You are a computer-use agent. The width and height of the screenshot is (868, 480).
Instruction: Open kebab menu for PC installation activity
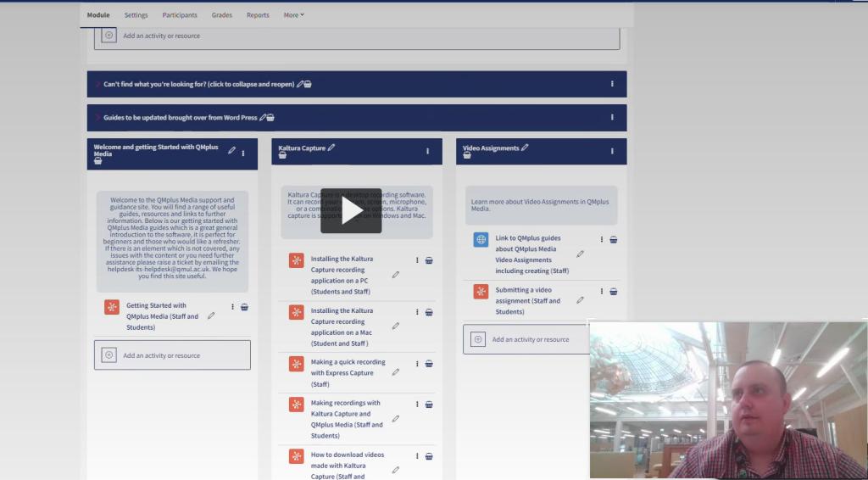(x=417, y=260)
